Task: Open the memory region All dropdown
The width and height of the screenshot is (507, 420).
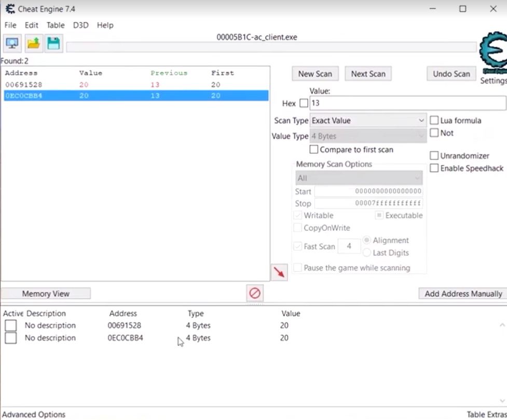Action: [x=358, y=178]
